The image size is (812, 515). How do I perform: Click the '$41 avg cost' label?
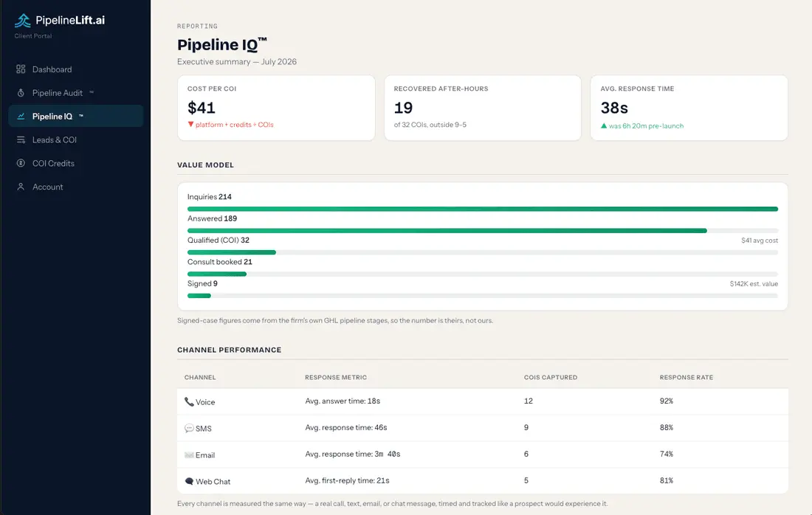point(759,240)
